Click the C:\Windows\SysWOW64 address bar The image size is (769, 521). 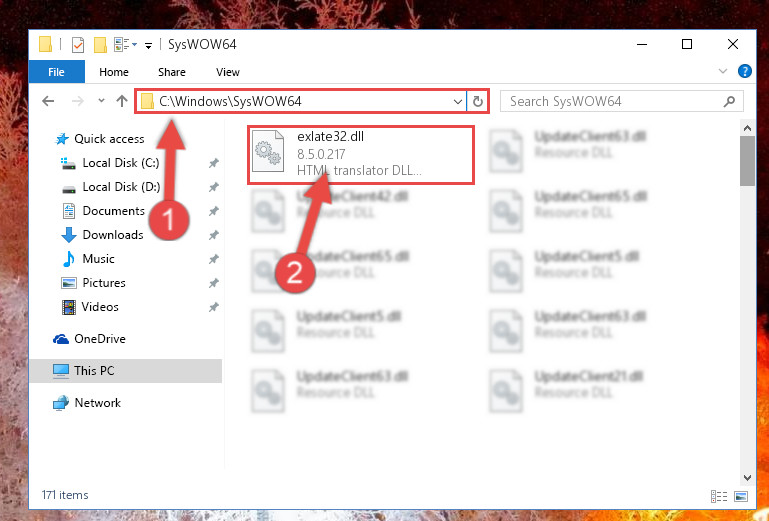301,102
